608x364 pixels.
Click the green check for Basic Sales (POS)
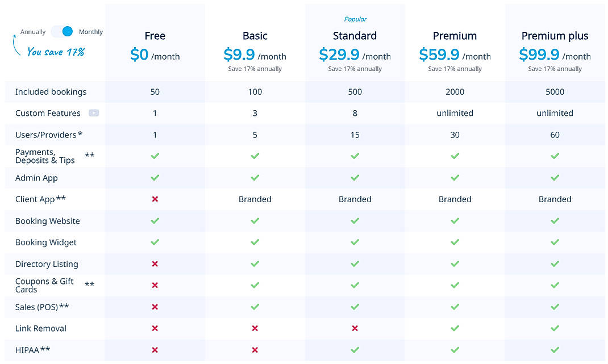[x=255, y=307]
